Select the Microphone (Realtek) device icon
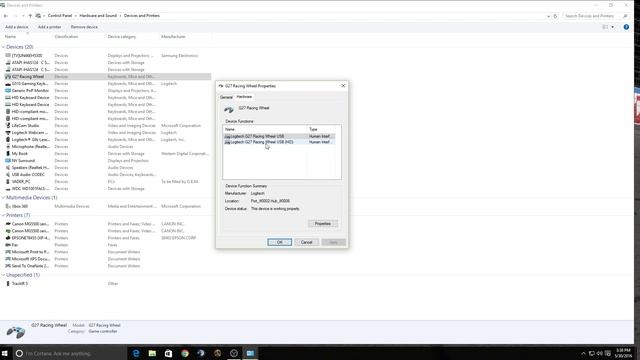This screenshot has height=360, width=640. coord(8,147)
